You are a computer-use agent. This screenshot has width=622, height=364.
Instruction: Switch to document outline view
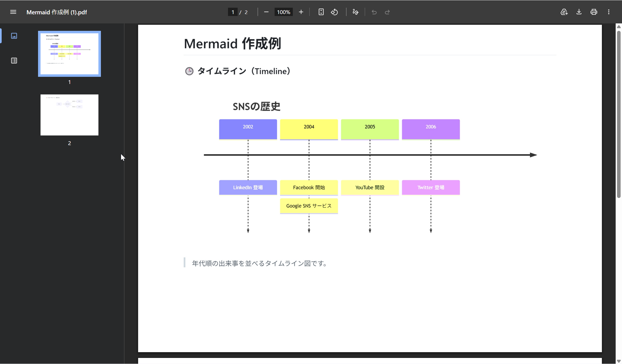(14, 61)
